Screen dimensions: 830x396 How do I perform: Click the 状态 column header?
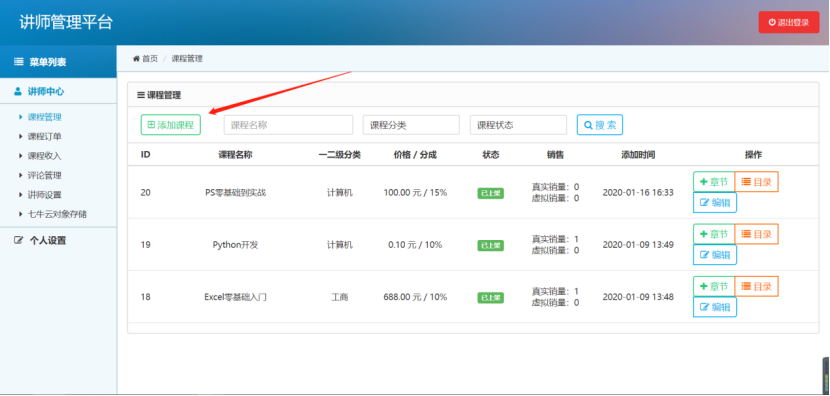point(491,155)
